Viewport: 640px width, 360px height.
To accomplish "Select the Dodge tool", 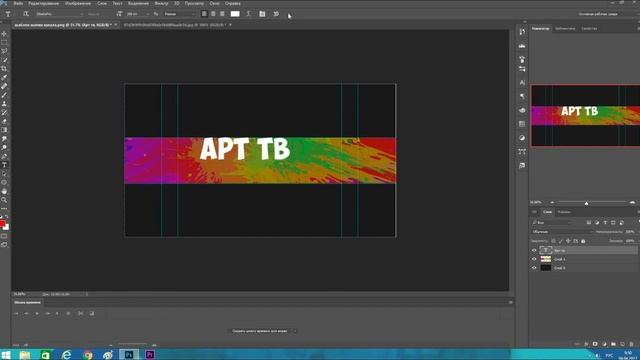I will click(4, 147).
